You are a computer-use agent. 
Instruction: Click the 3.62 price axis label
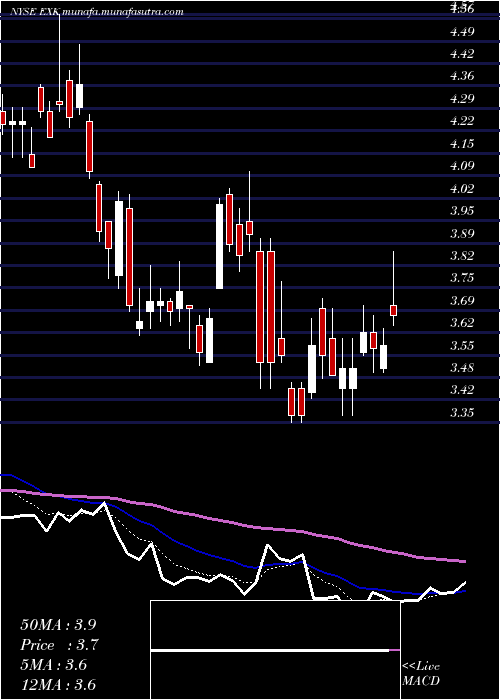click(x=462, y=323)
